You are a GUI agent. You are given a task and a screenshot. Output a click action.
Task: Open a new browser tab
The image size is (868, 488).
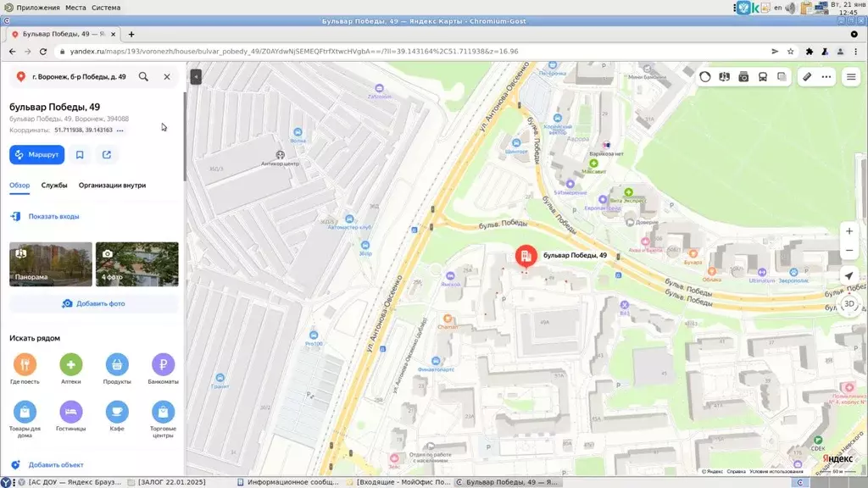(131, 34)
